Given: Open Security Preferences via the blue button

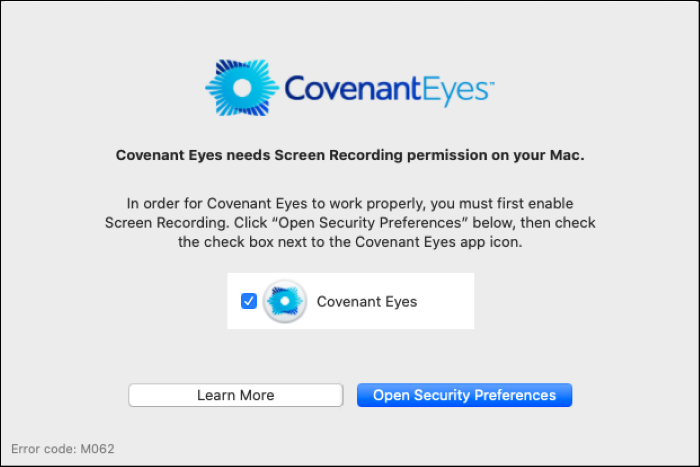Looking at the screenshot, I should 464,395.
